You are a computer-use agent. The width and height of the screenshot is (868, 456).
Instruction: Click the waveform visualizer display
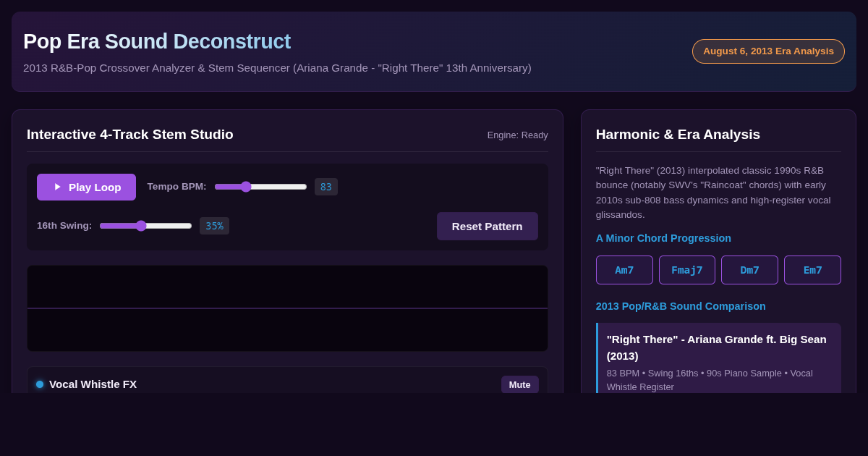point(287,308)
